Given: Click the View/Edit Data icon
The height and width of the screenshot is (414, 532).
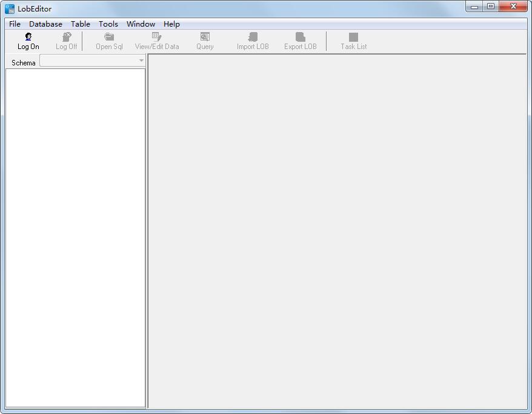Looking at the screenshot, I should [x=155, y=36].
